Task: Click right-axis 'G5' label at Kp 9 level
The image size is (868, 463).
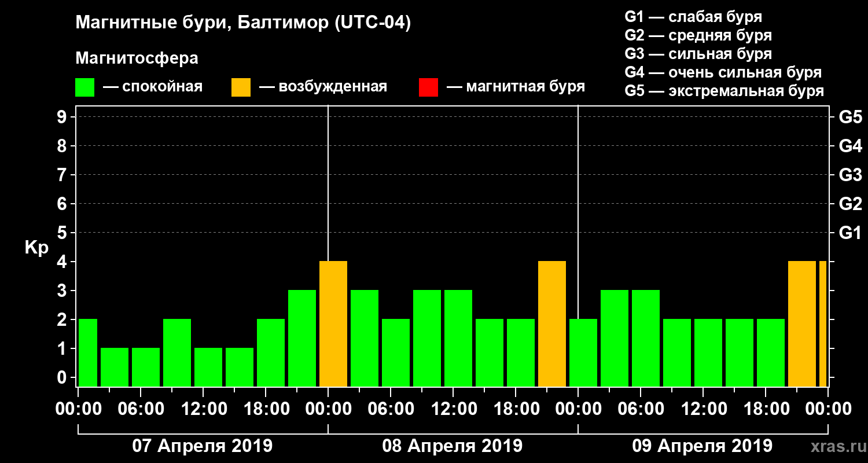Action: (x=850, y=117)
